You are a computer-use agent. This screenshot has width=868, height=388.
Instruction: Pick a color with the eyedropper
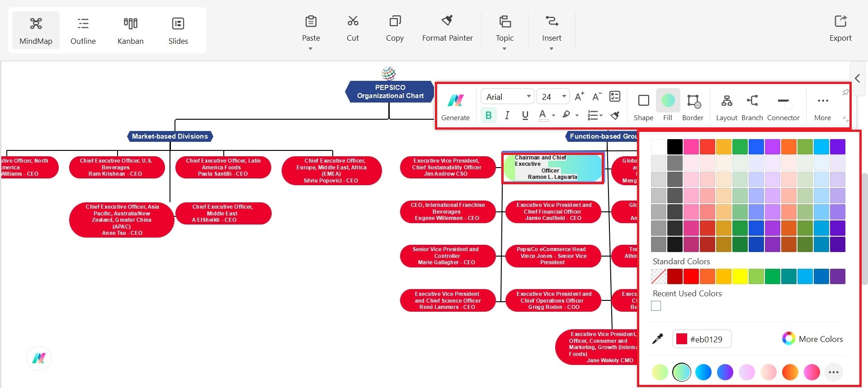click(x=658, y=339)
